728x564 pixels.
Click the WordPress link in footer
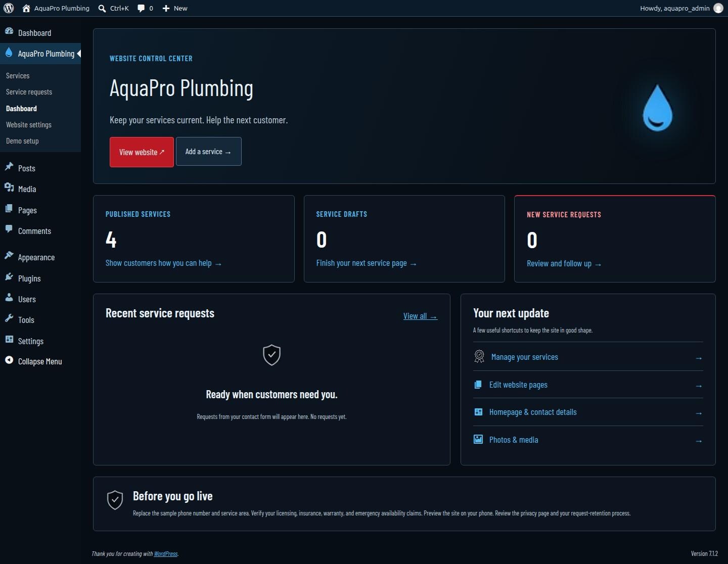[x=166, y=554]
